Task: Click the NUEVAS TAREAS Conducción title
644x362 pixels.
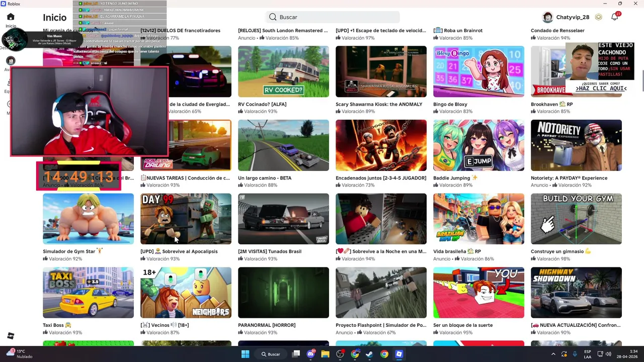Action: click(x=185, y=178)
